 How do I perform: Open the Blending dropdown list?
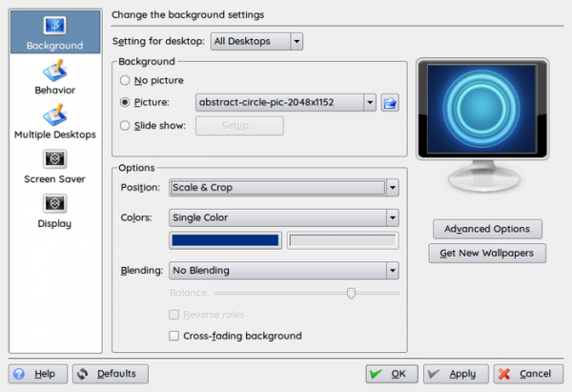click(x=283, y=270)
